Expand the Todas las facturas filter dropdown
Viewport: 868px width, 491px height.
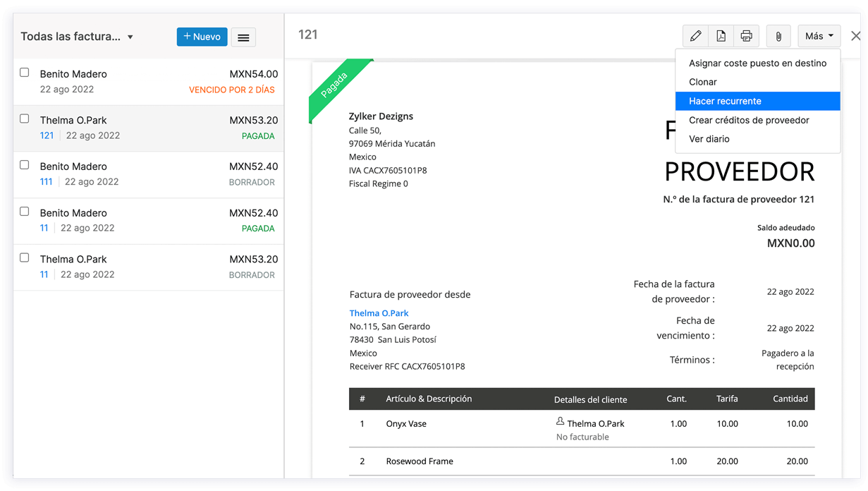130,37
